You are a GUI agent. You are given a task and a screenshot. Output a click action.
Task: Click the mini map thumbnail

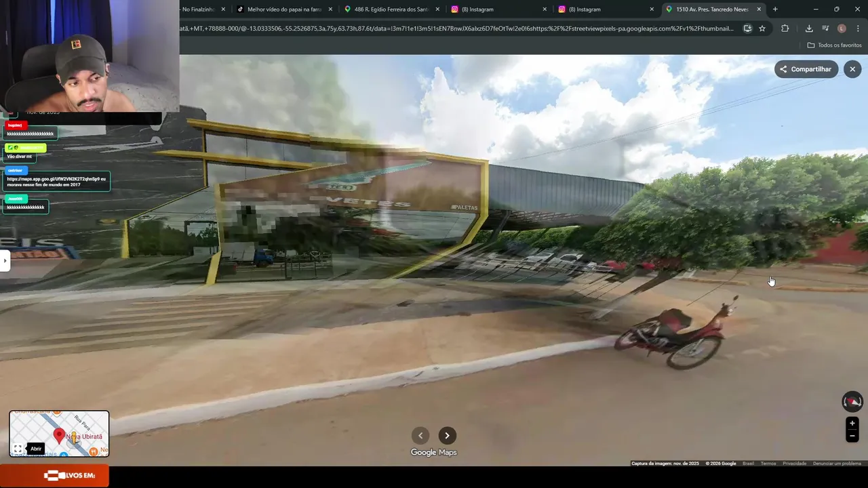tap(59, 434)
